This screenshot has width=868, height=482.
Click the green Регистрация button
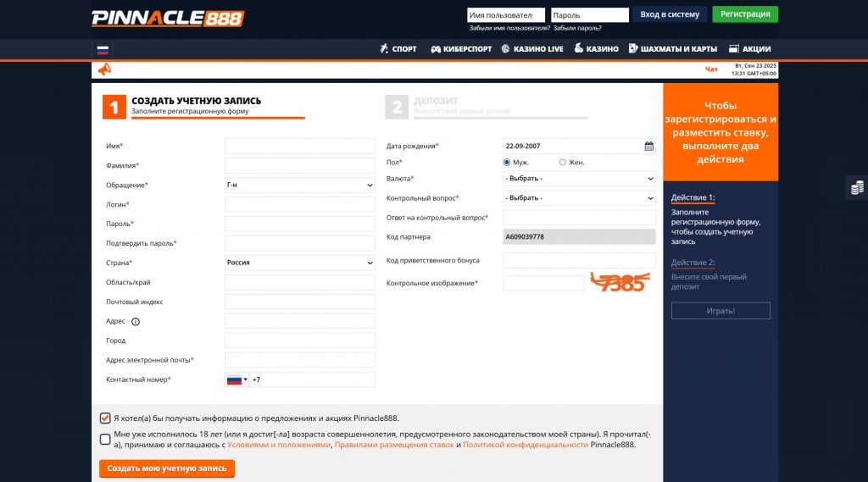tap(744, 14)
